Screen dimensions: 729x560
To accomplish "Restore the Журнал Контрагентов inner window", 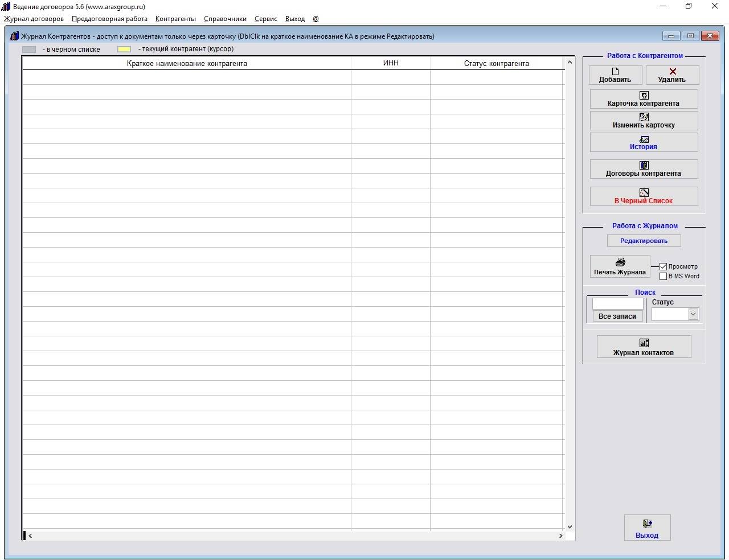I will (x=690, y=36).
